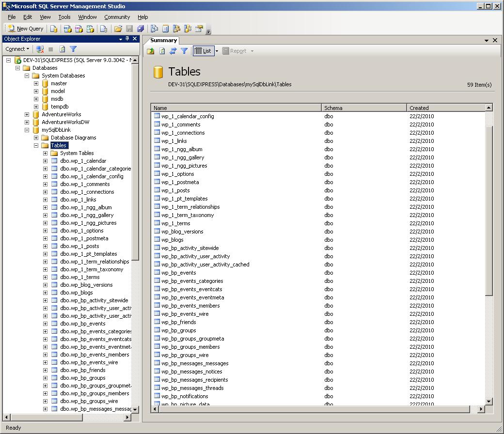Sort by the Name column header
The width and height of the screenshot is (504, 434).
(x=236, y=108)
